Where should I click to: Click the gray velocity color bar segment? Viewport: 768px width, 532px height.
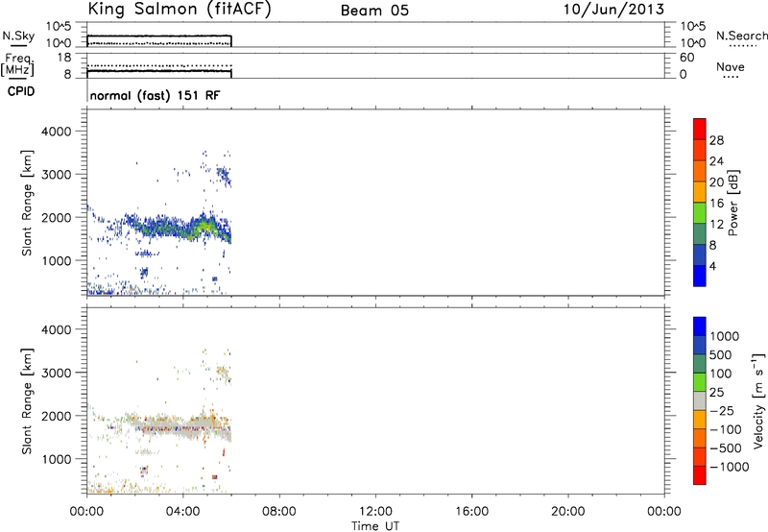tap(700, 400)
